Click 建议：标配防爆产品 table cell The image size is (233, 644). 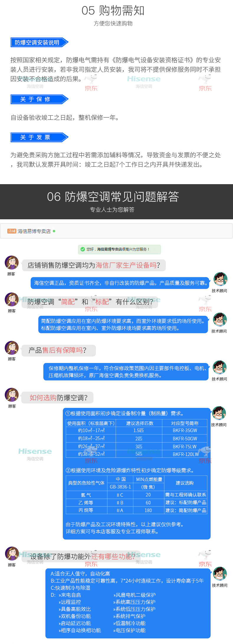[x=186, y=503]
